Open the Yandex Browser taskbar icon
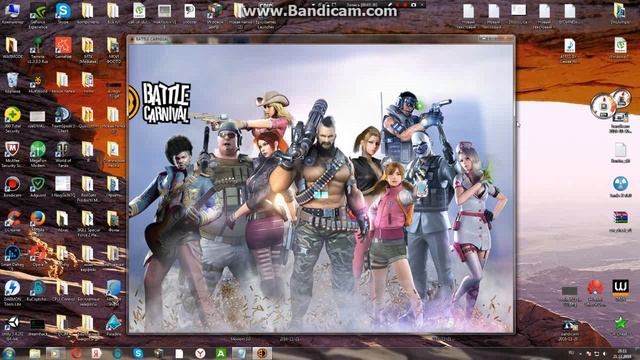 coord(200,353)
